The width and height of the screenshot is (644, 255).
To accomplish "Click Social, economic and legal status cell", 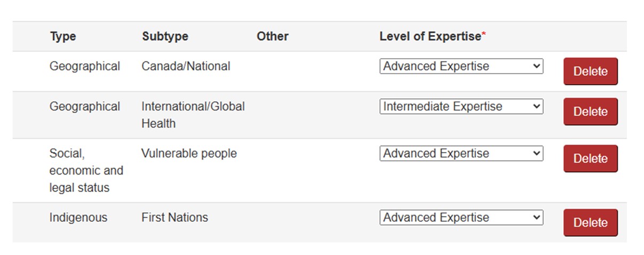I will 86,171.
